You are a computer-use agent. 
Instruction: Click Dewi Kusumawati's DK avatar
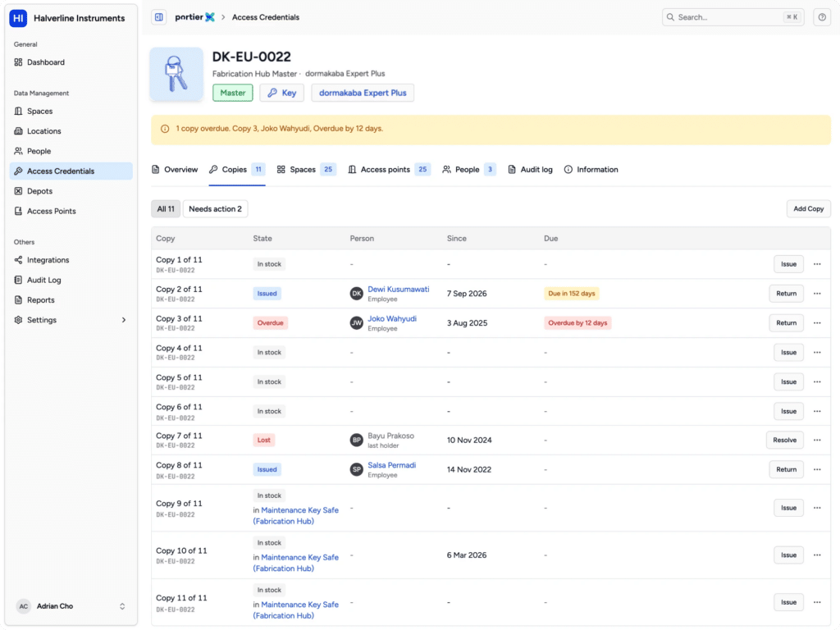(x=356, y=294)
